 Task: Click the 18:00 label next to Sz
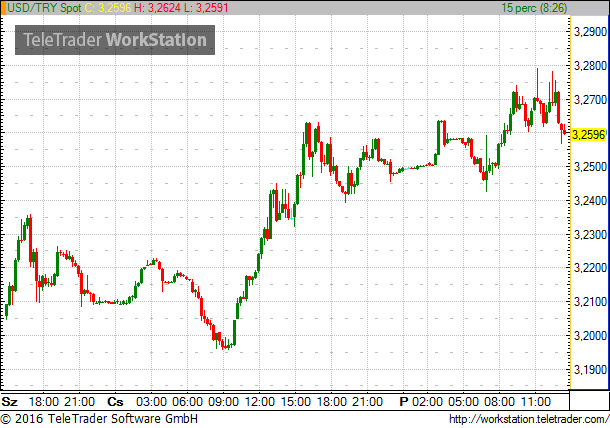point(44,402)
